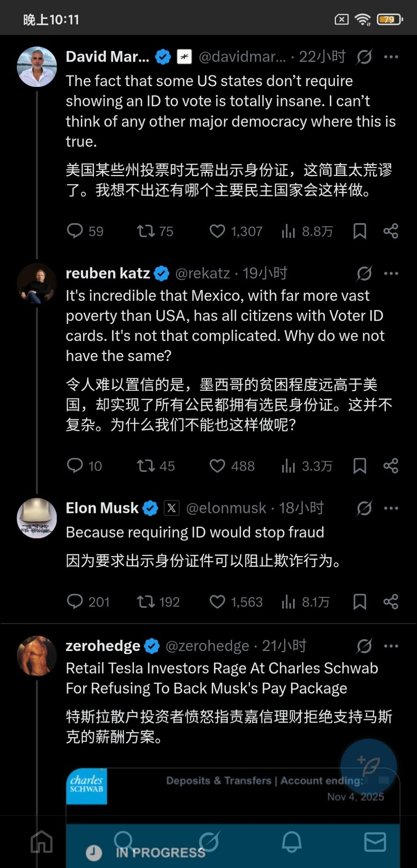Tap Grok icon on zerohedge's tweet
This screenshot has height=868, width=417.
(364, 646)
